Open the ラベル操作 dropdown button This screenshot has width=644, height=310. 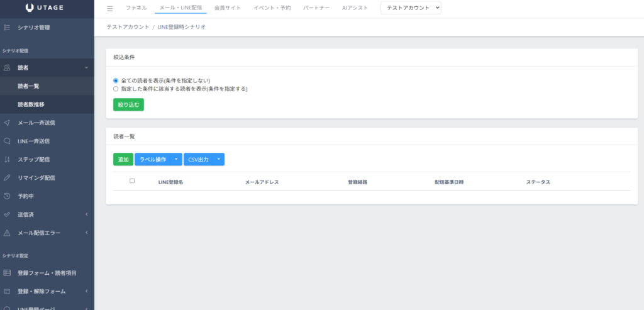click(x=158, y=160)
